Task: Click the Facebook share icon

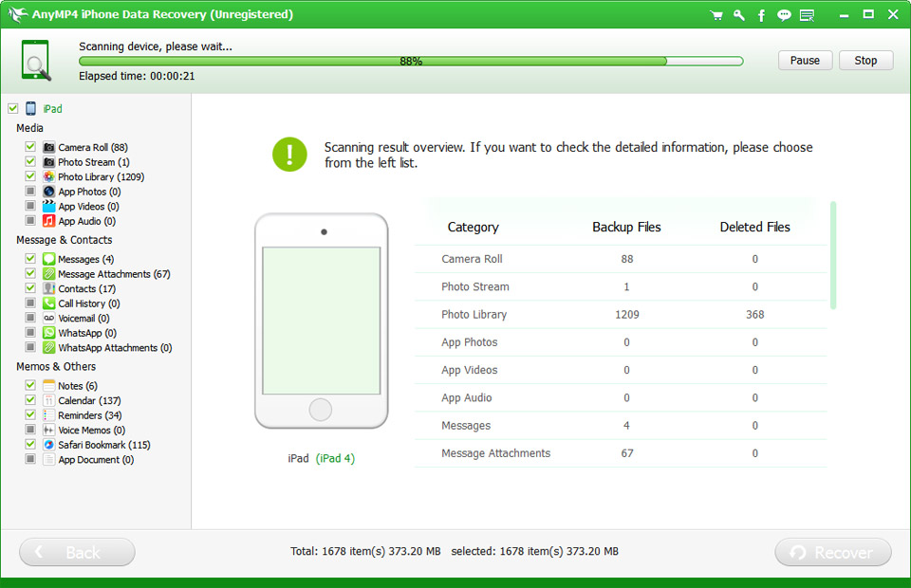Action: pyautogui.click(x=761, y=15)
